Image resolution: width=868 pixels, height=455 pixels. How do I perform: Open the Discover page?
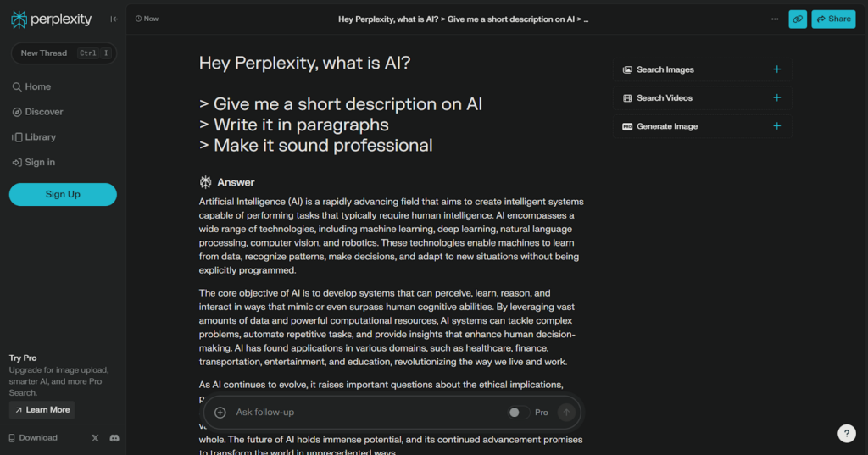pos(37,112)
